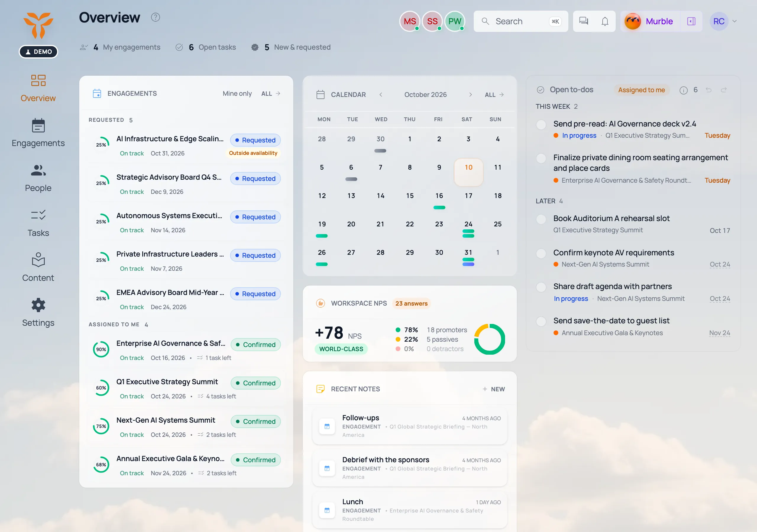
Task: Toggle the DEMO mode badge
Action: pyautogui.click(x=38, y=52)
